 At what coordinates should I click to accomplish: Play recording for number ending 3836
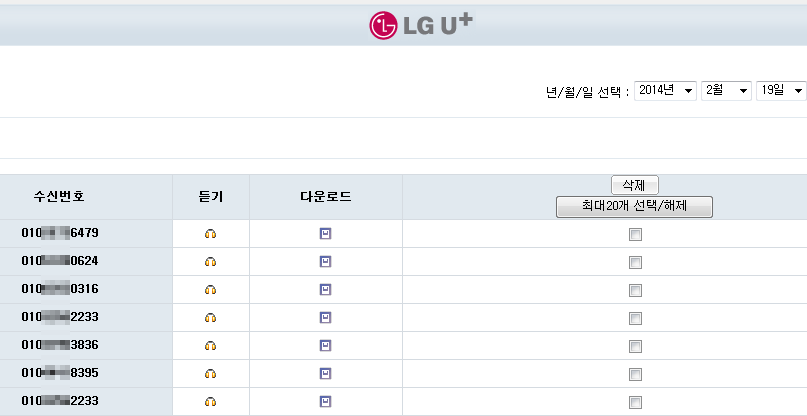(x=210, y=345)
